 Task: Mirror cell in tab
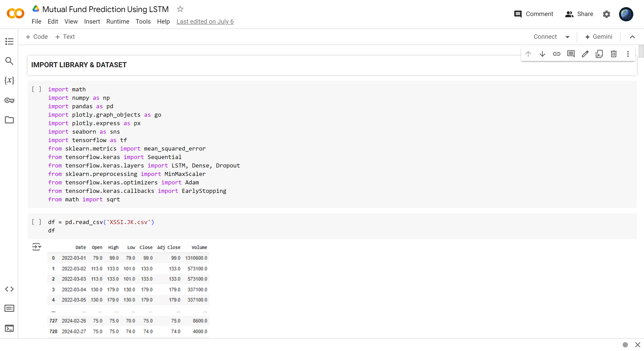click(x=599, y=54)
